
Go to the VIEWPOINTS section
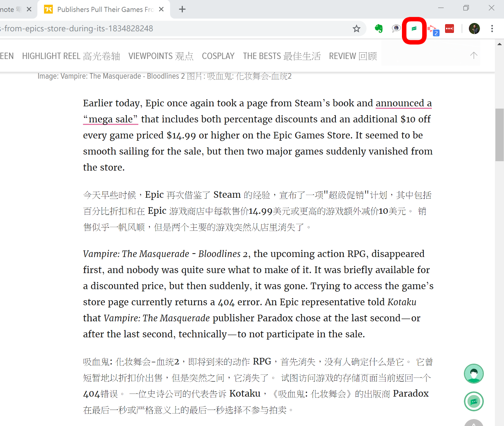(161, 56)
